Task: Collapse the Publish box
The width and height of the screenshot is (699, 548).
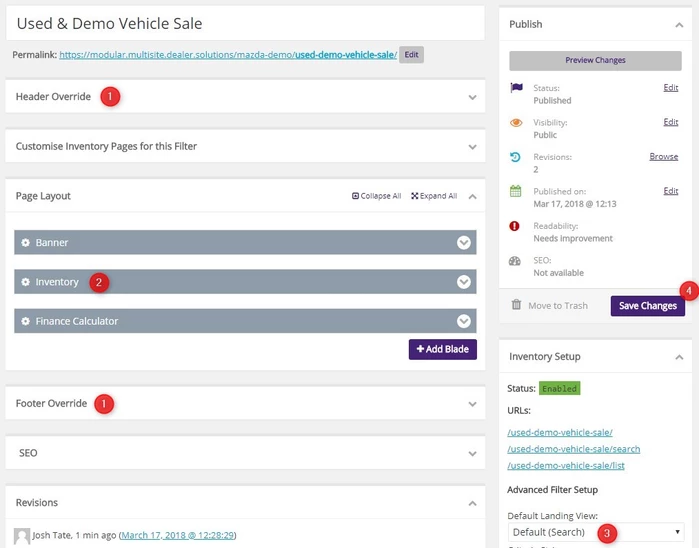Action: tap(679, 25)
